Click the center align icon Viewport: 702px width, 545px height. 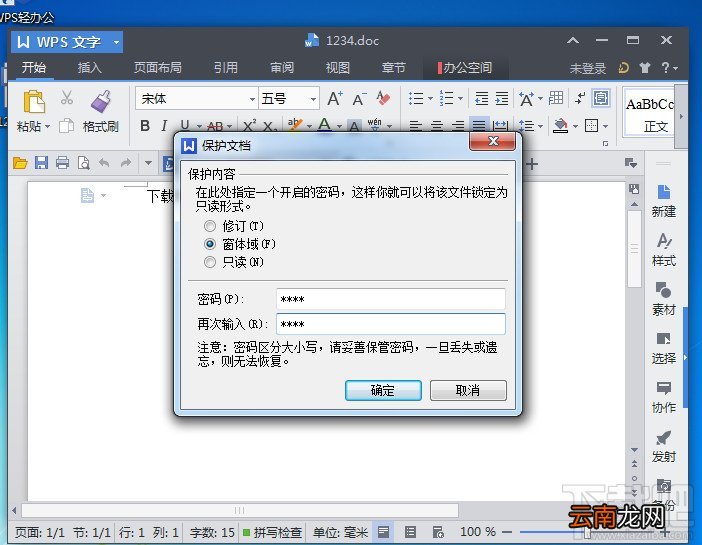pos(437,126)
